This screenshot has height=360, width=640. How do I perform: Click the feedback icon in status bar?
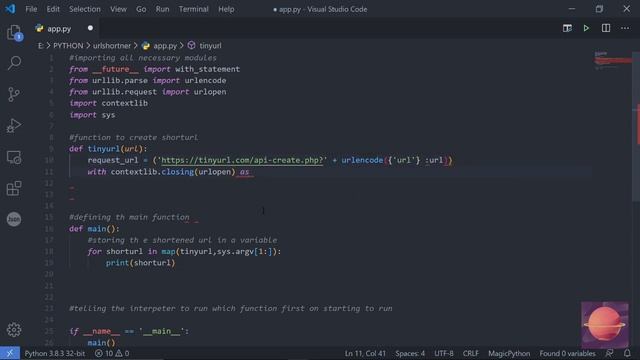609,353
